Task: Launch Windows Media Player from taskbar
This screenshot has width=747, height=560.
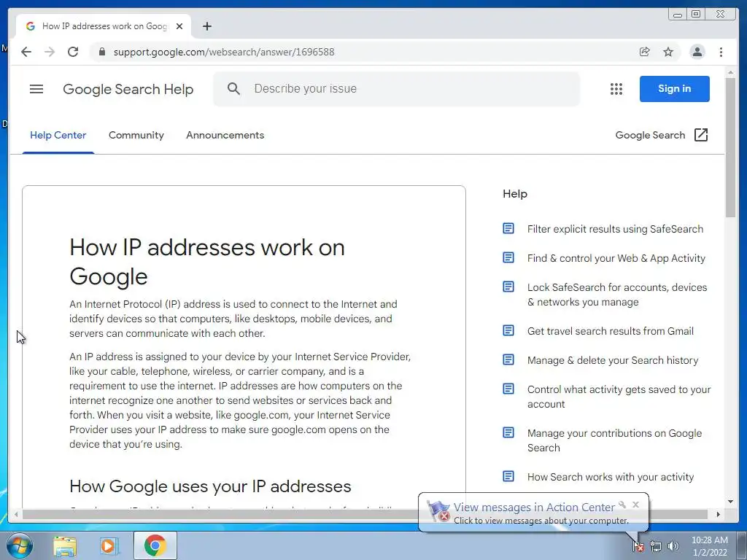Action: coord(108,545)
